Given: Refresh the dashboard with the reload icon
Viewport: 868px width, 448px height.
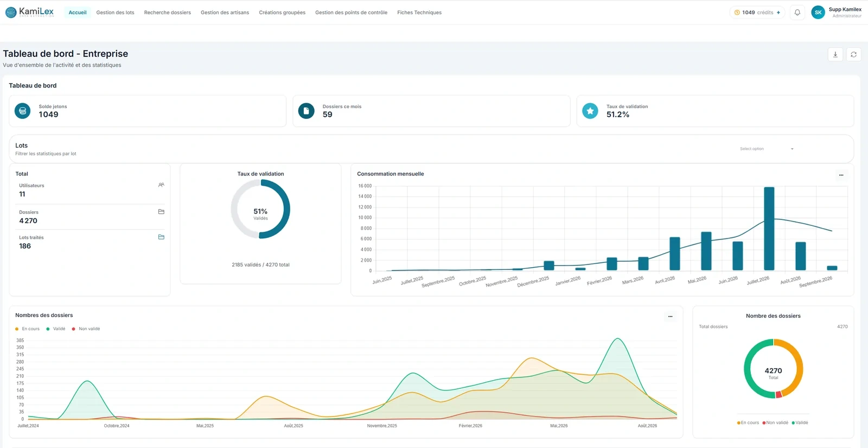Looking at the screenshot, I should click(853, 54).
